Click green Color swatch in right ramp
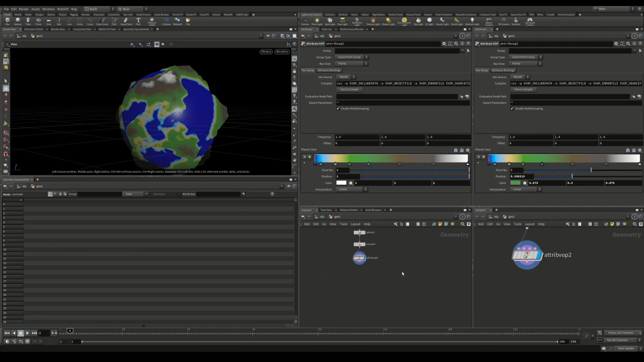The image size is (644, 362). pos(516,183)
